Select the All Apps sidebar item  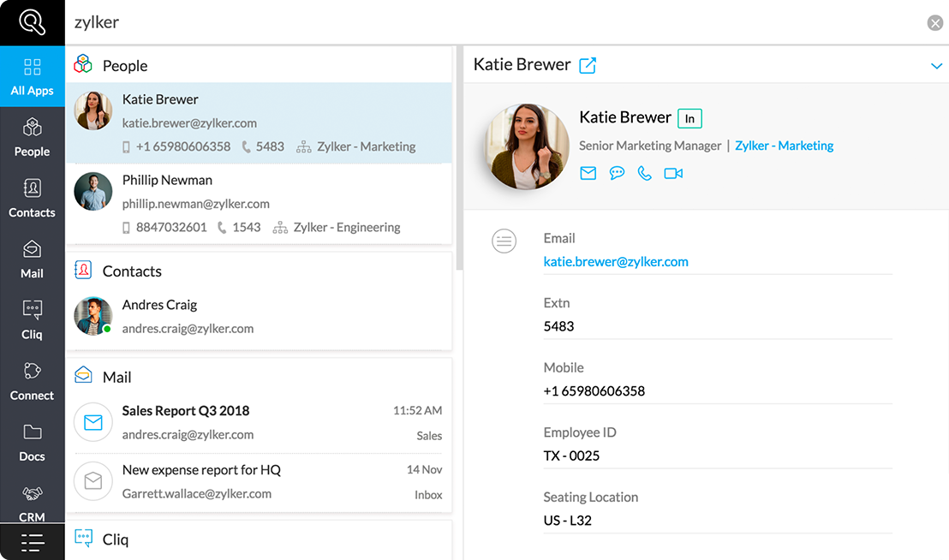[x=32, y=76]
